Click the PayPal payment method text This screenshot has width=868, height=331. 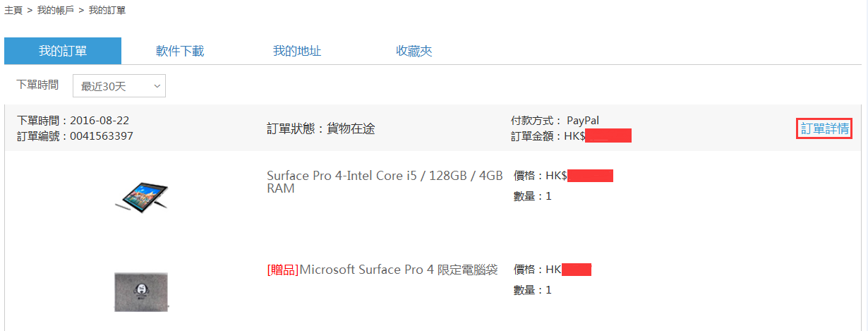coord(583,121)
